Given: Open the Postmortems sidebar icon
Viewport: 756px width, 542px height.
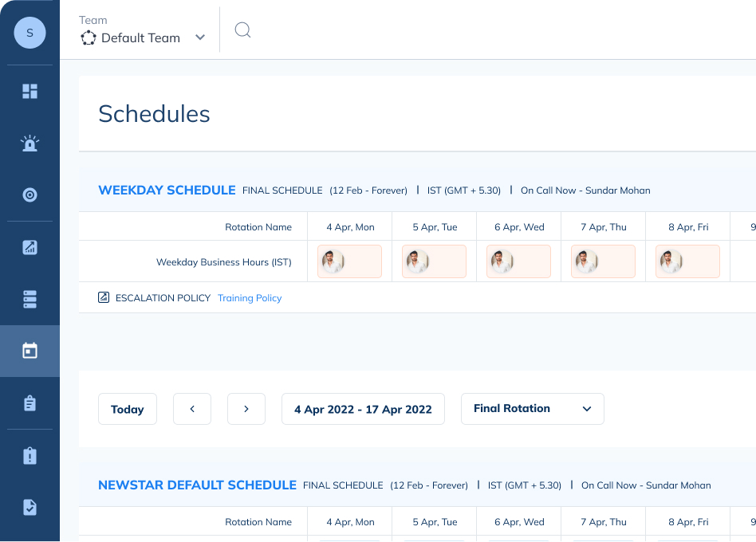Looking at the screenshot, I should 30,455.
